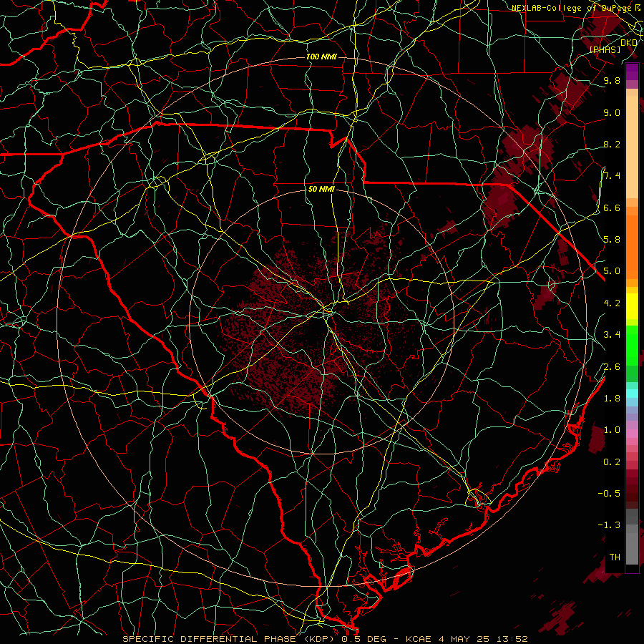Pick the cyan segment of color bar
Viewport: 644px width, 644px height.
click(632, 394)
